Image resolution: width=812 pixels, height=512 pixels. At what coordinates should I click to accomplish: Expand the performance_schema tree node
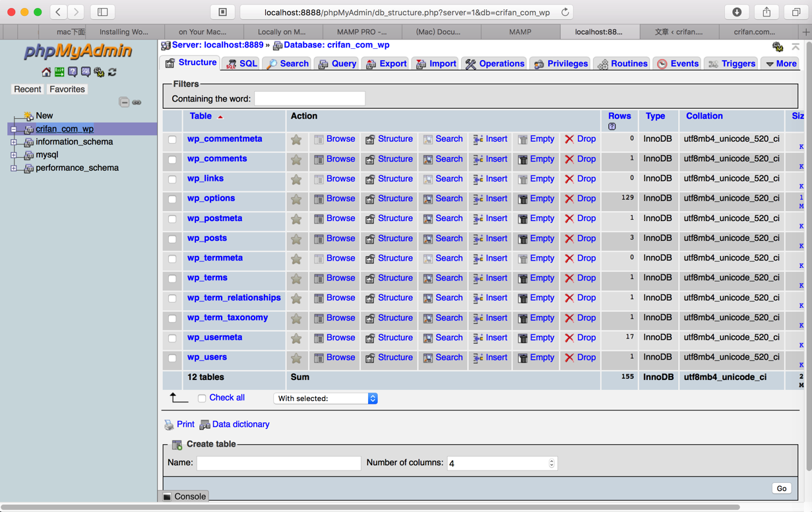[x=13, y=168]
